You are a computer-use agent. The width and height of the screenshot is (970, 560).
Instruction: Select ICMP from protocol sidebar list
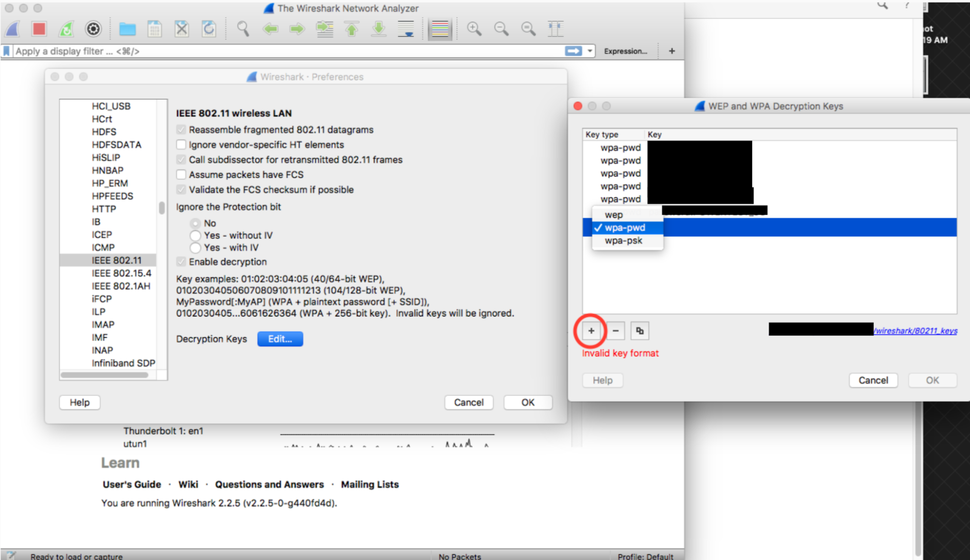(103, 246)
